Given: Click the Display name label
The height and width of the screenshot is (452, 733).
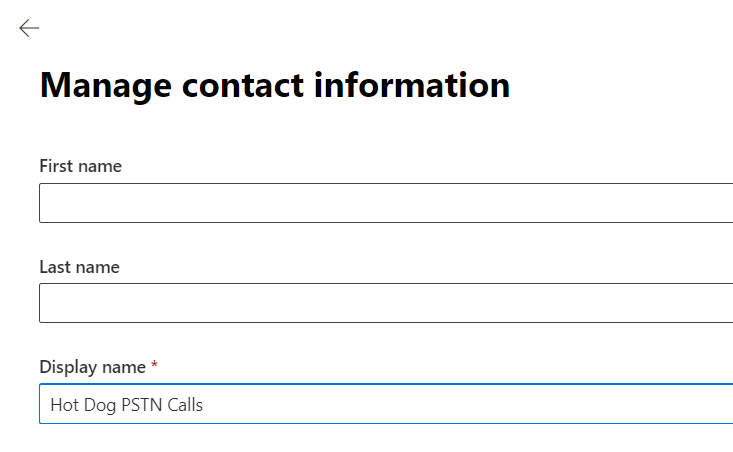Looking at the screenshot, I should point(92,367).
